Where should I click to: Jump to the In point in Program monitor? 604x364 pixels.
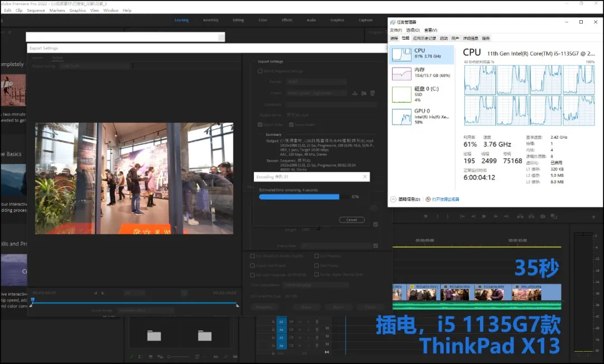point(463,216)
